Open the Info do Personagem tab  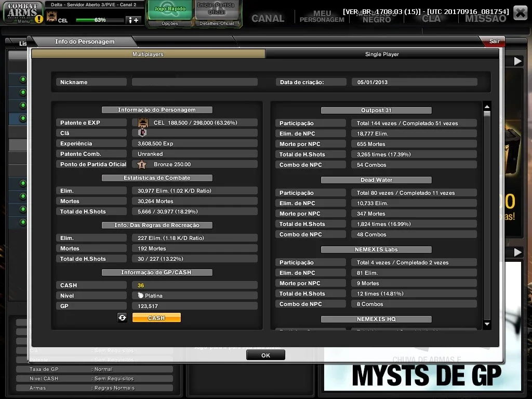[x=85, y=42]
